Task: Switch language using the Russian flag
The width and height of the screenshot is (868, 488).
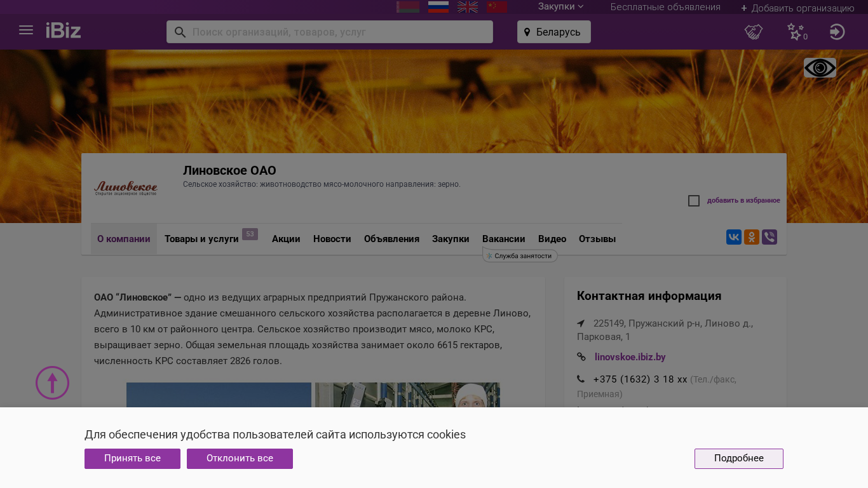Action: [x=438, y=7]
